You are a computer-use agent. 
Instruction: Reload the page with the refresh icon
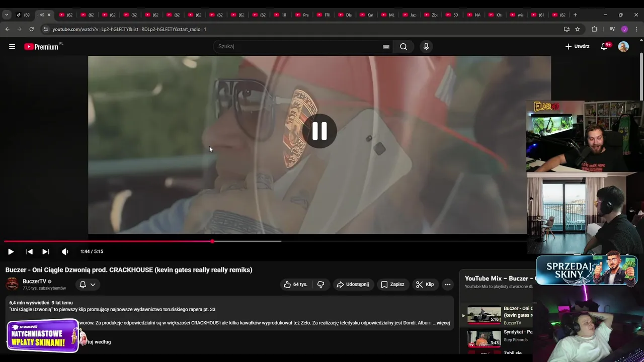(31, 29)
